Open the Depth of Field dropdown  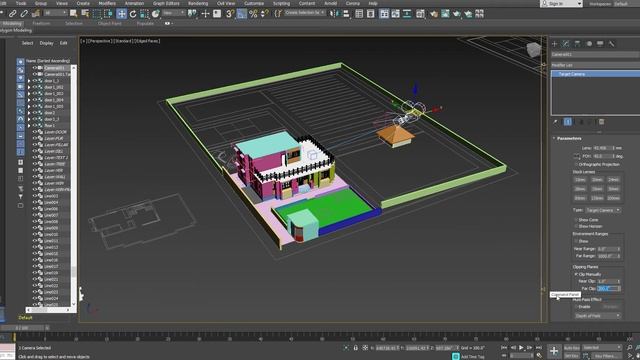(598, 316)
